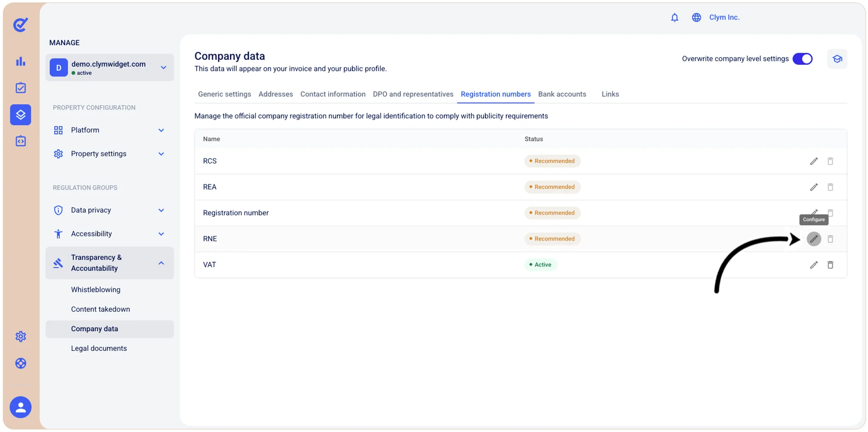This screenshot has width=868, height=432.
Task: Open the graduation cap help icon
Action: 837,59
